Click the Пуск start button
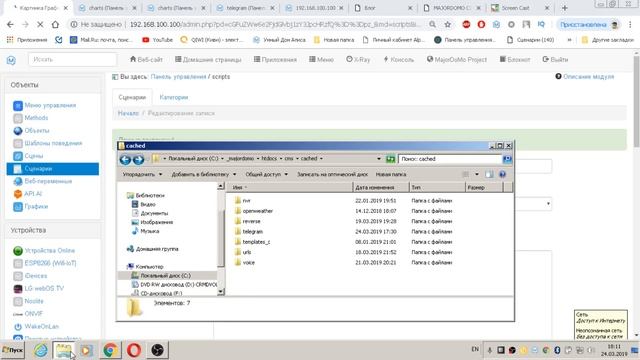The image size is (640, 360). click(13, 350)
